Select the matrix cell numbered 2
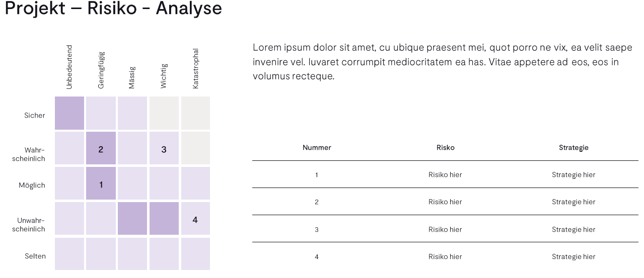644x278 pixels. tap(101, 148)
